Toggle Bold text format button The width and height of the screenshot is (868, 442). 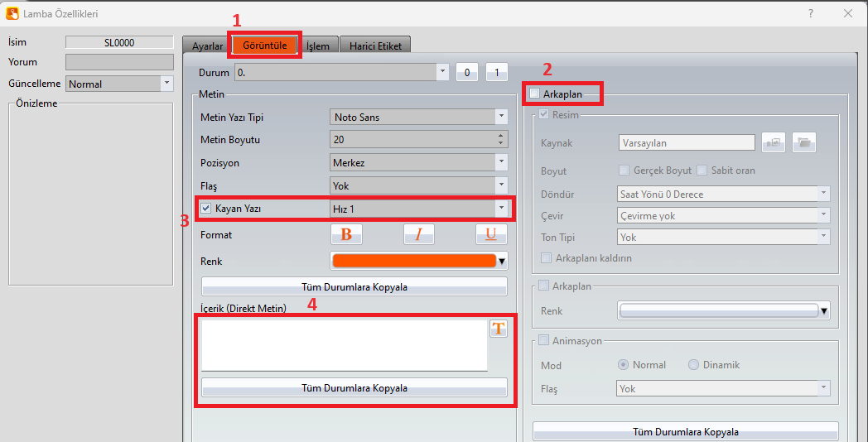(x=346, y=234)
